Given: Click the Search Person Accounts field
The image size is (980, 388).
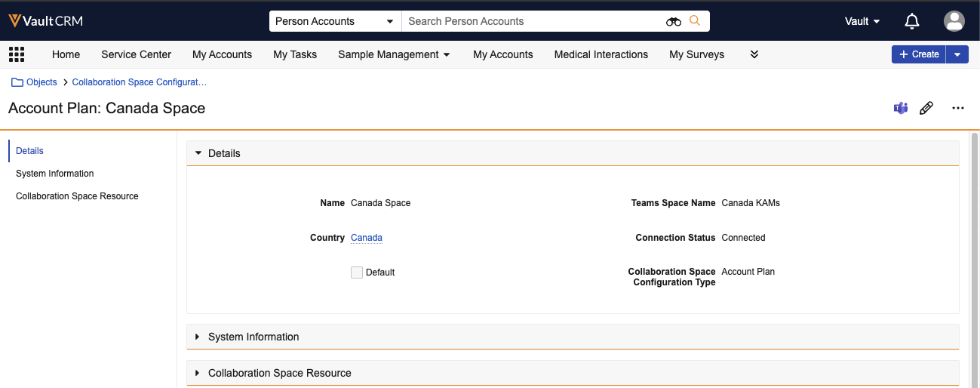Looking at the screenshot, I should (x=528, y=21).
